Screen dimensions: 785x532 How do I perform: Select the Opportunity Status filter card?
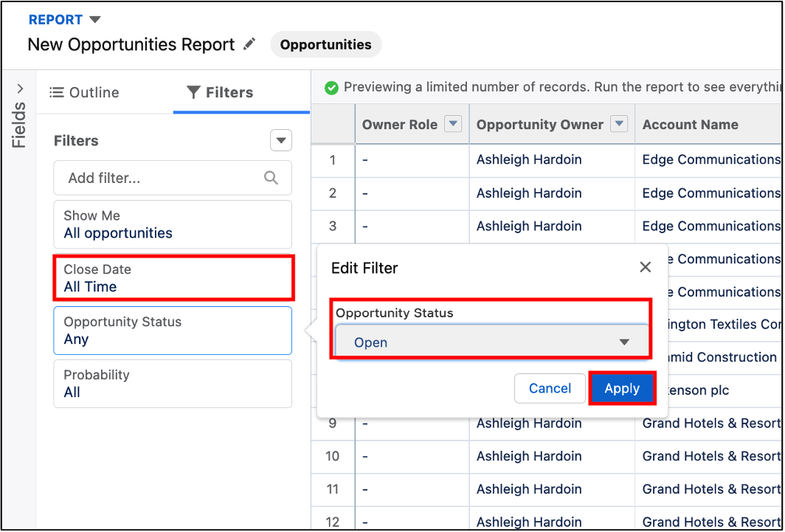coord(173,331)
